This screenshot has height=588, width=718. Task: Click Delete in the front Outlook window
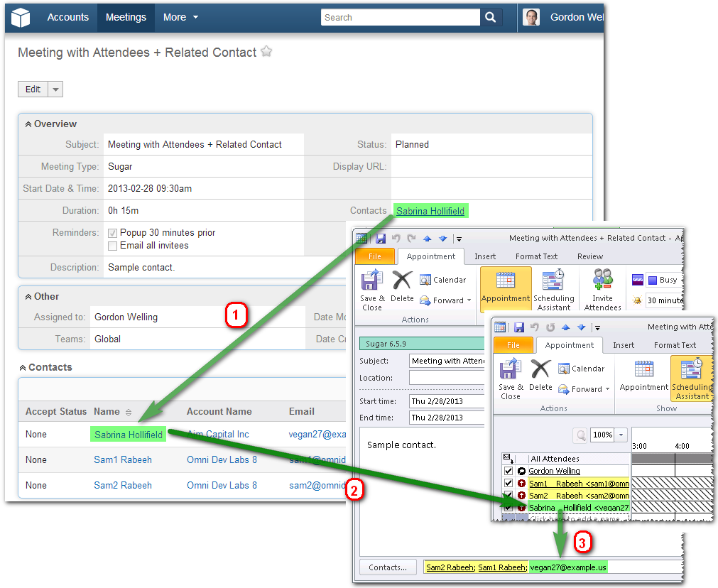(540, 375)
